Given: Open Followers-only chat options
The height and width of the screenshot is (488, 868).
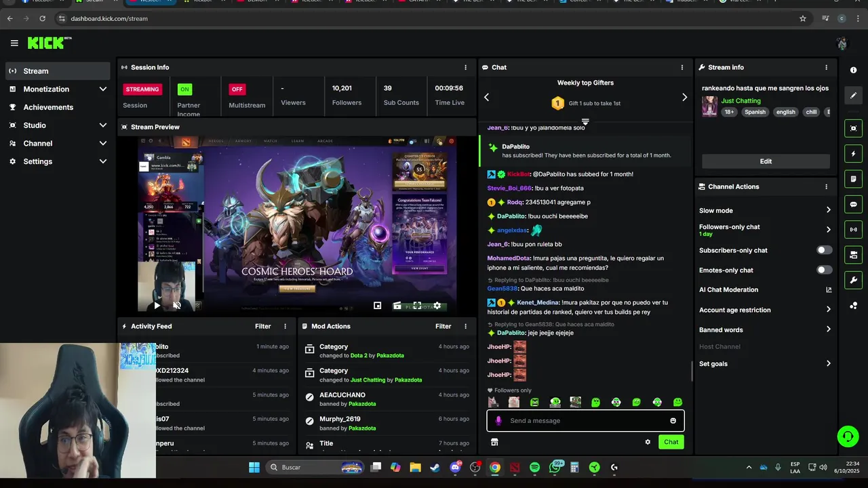Looking at the screenshot, I should (x=766, y=230).
